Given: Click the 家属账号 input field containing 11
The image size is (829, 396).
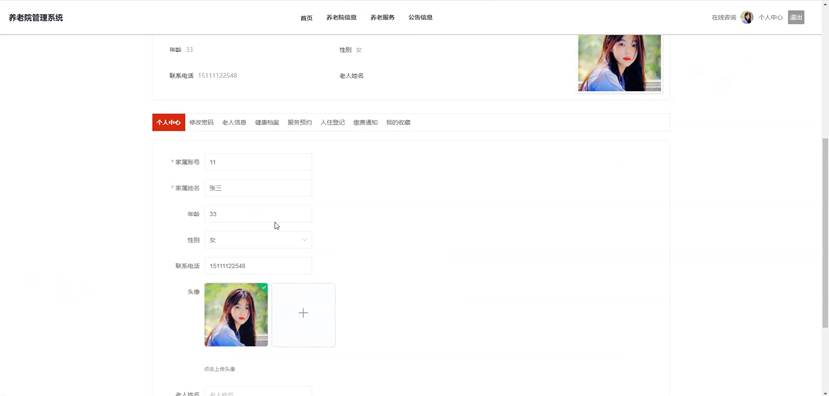Looking at the screenshot, I should (258, 162).
